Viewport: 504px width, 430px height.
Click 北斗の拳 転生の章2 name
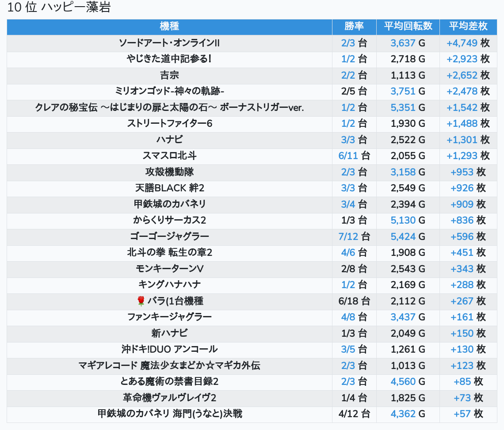pos(169,253)
